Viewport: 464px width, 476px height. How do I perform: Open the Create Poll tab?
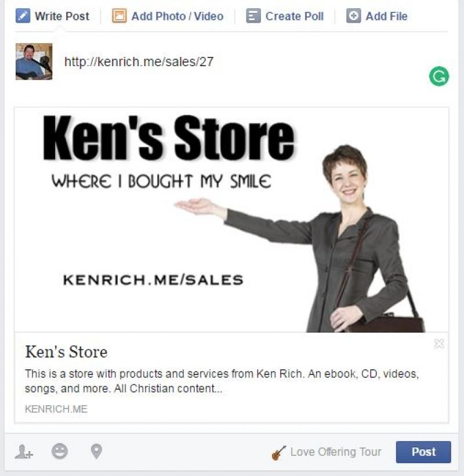(x=285, y=16)
